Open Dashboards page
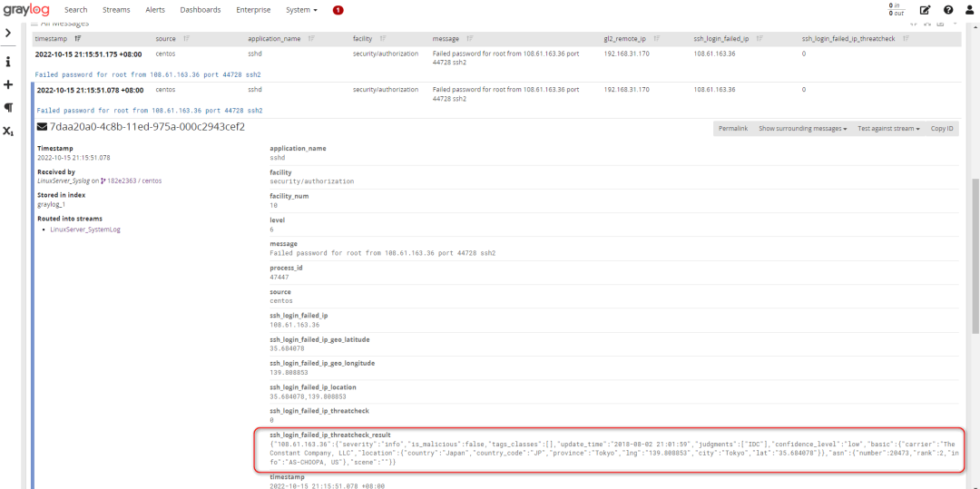 [x=200, y=10]
